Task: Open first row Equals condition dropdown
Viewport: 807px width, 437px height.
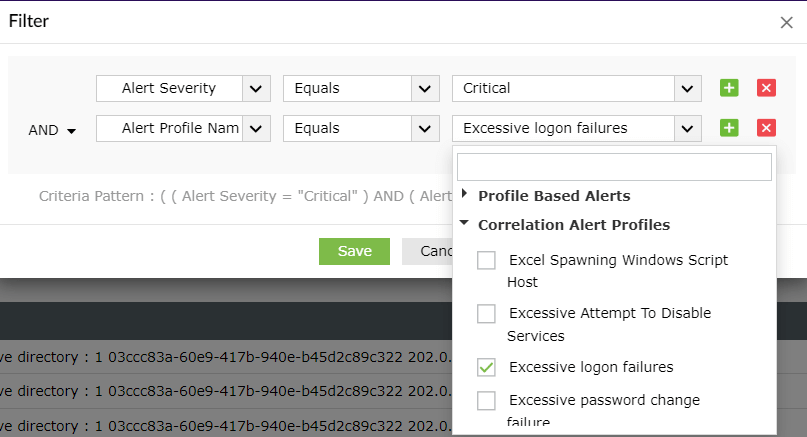Action: click(426, 88)
